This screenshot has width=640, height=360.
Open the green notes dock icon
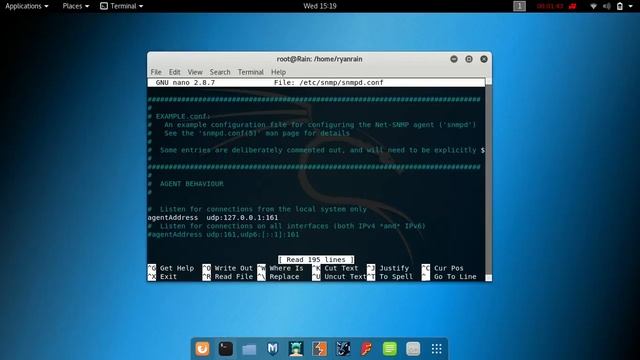pyautogui.click(x=389, y=349)
